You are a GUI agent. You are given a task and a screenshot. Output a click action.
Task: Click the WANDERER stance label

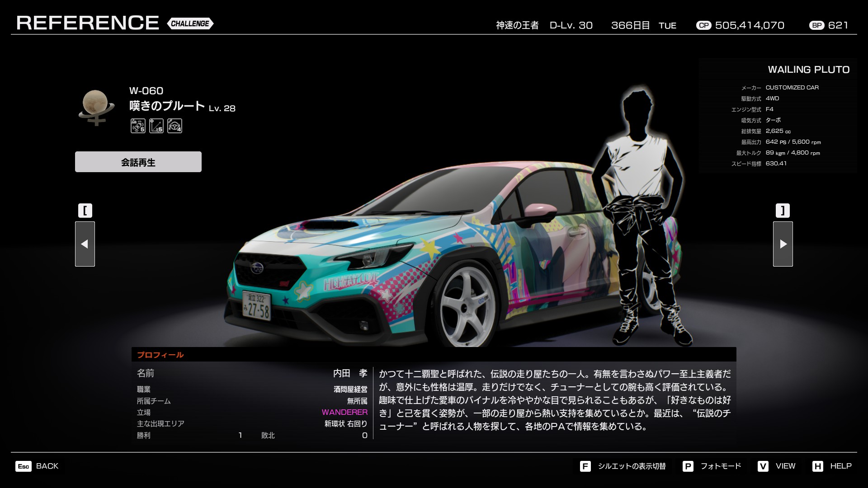344,412
